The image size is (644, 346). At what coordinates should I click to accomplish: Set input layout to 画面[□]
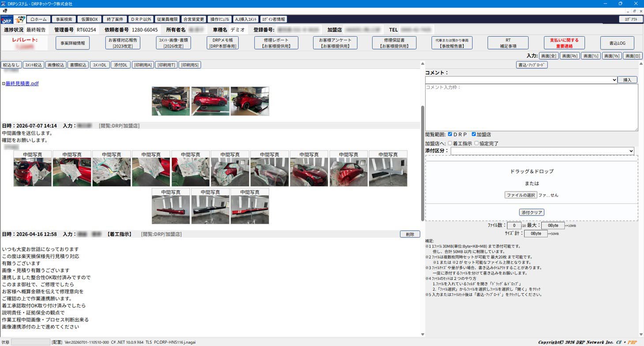pyautogui.click(x=633, y=56)
